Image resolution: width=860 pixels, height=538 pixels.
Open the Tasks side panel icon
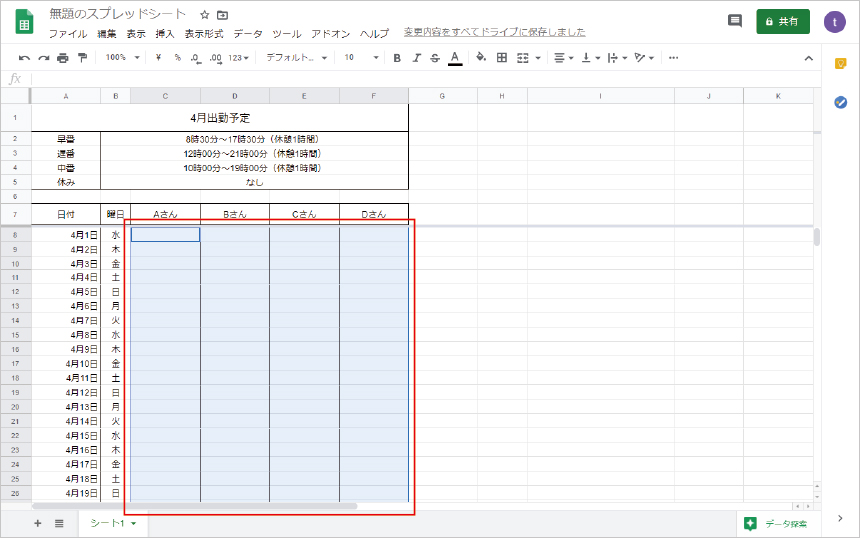pyautogui.click(x=840, y=102)
